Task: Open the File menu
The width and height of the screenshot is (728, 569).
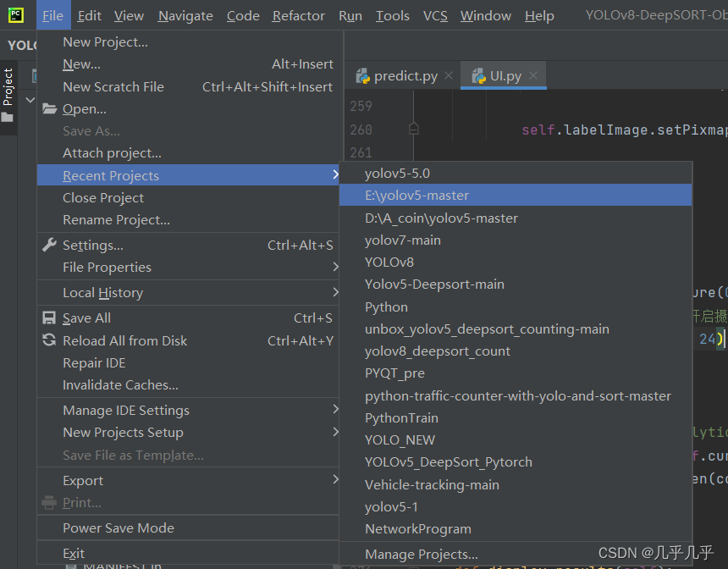Action: tap(53, 16)
